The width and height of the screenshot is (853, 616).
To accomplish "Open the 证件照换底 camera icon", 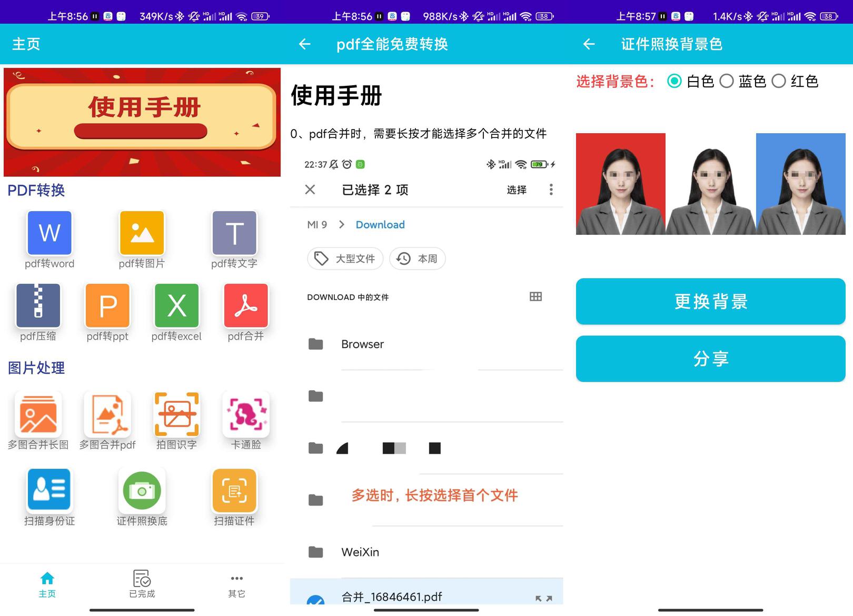I will click(142, 491).
